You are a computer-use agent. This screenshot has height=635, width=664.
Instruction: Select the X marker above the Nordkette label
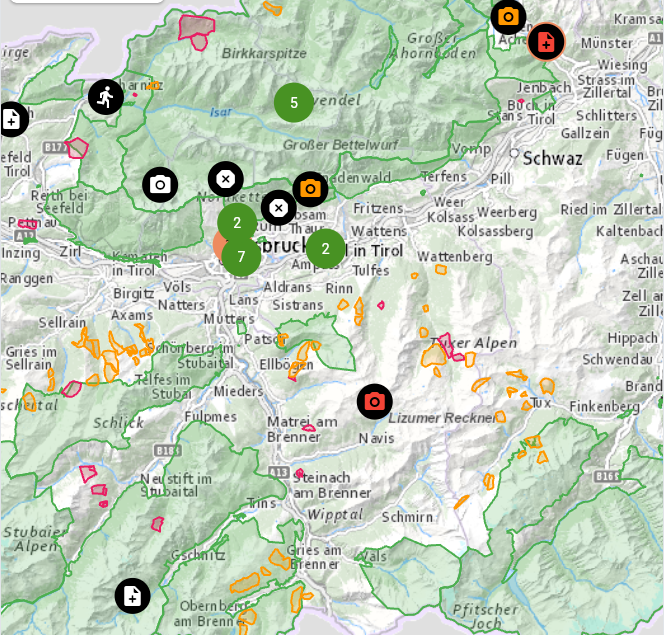(x=226, y=179)
